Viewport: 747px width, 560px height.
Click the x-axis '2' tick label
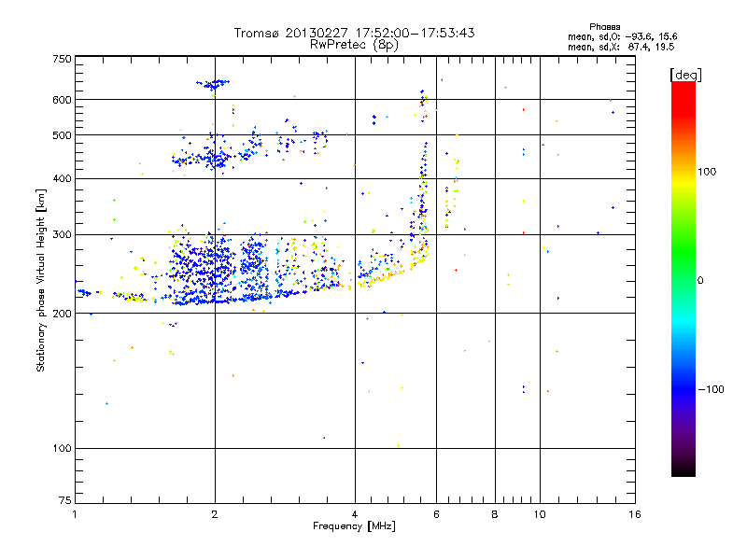(x=215, y=514)
